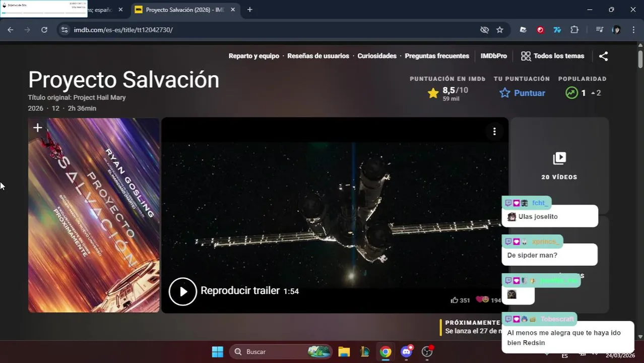Click the green popularity trend icon

pos(571,93)
